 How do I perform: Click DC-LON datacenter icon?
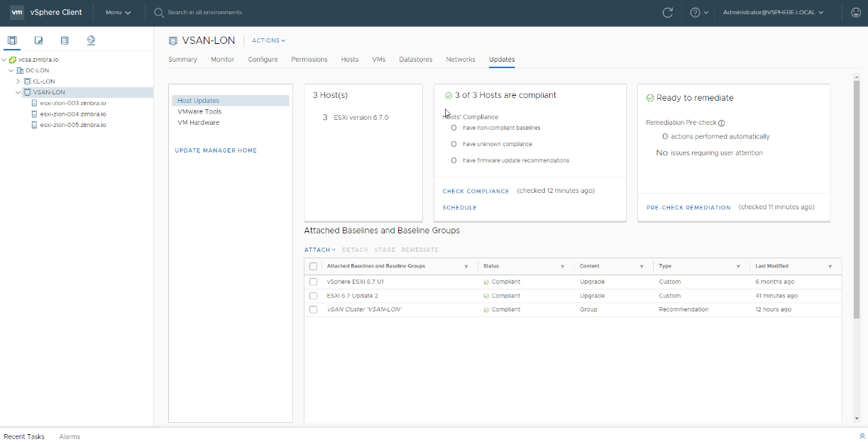[20, 70]
